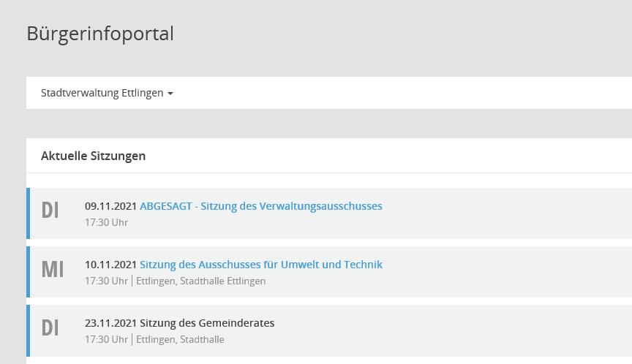Click the DI weekday badge for 09.11.2021
The width and height of the screenshot is (632, 364).
pos(50,211)
